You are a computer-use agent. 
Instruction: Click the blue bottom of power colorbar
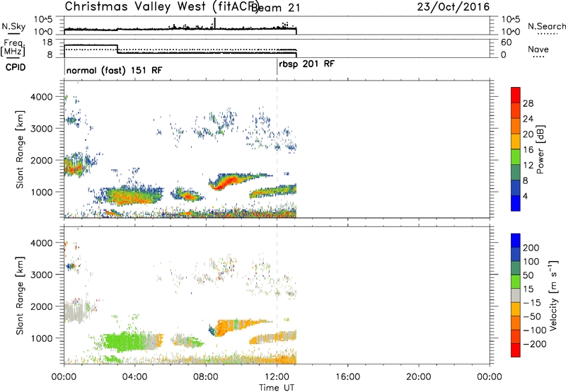click(x=516, y=203)
